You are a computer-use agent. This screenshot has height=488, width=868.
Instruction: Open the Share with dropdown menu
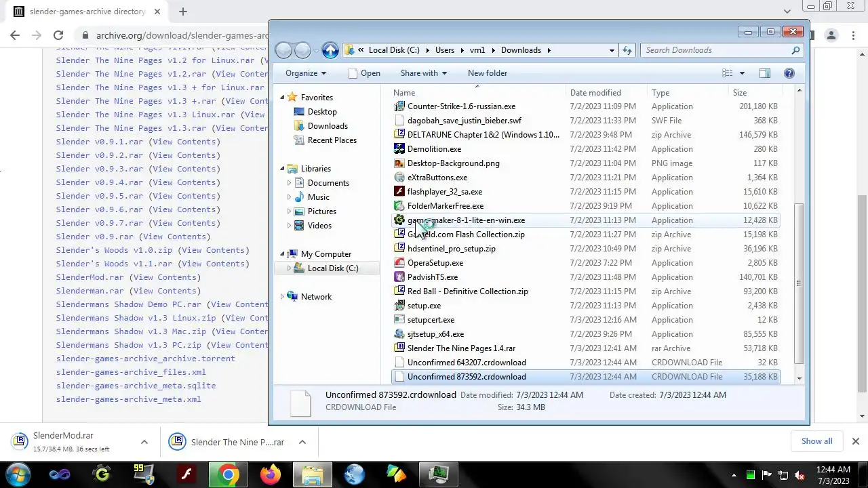point(424,73)
